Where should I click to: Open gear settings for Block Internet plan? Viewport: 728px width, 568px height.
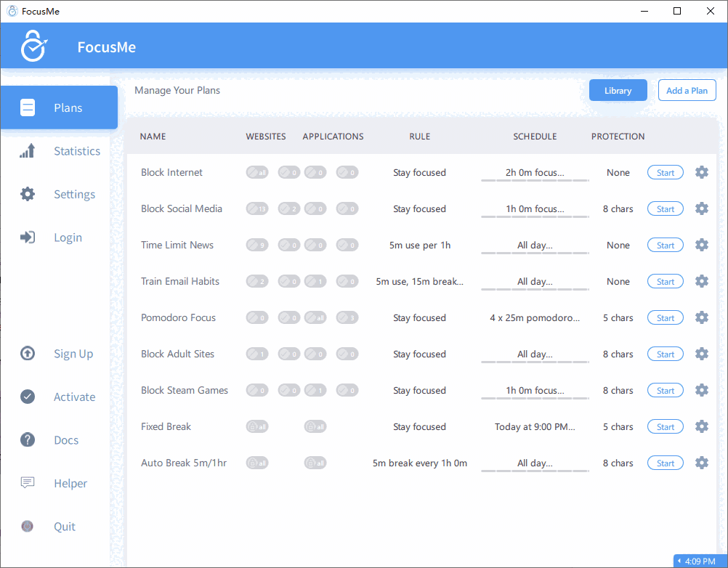pyautogui.click(x=701, y=172)
